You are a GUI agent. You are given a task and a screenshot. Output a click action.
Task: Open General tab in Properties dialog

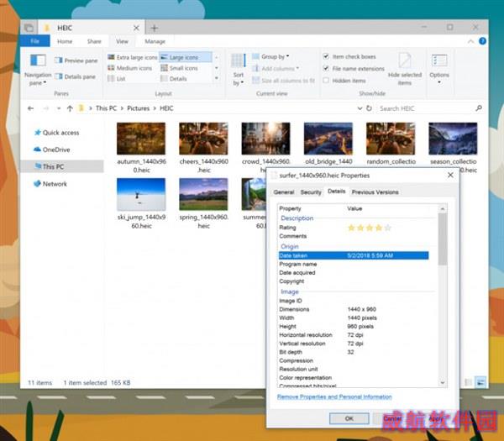tap(284, 192)
